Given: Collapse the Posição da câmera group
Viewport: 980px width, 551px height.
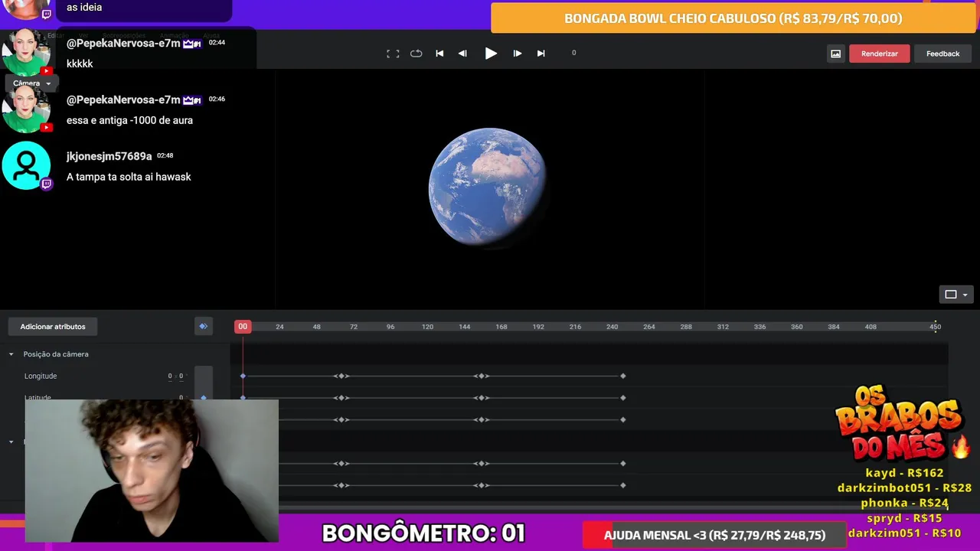Looking at the screenshot, I should point(11,354).
